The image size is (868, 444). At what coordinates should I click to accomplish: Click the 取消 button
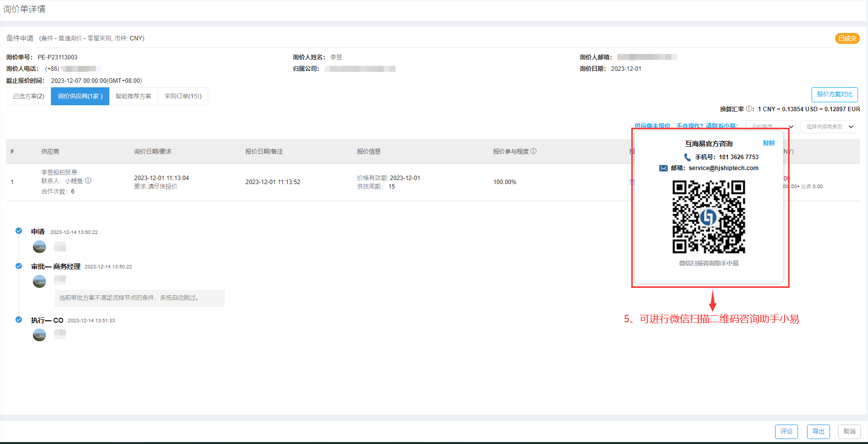[850, 432]
